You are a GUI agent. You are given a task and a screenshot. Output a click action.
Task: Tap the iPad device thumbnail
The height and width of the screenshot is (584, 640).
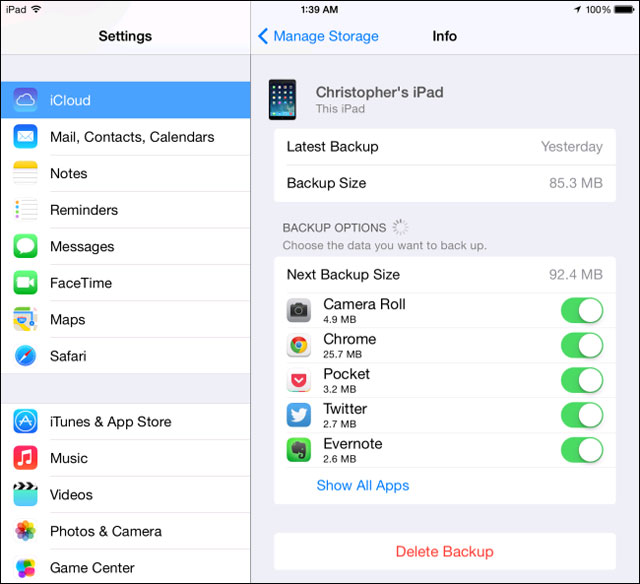click(x=282, y=100)
